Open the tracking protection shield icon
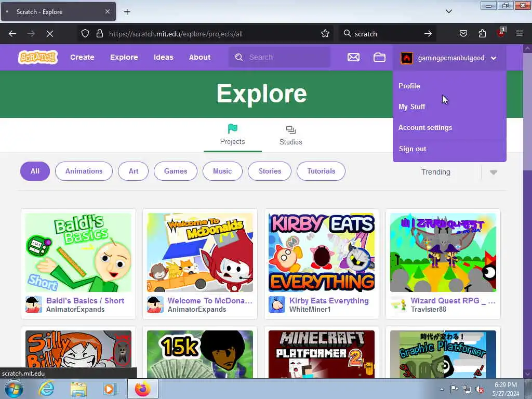 pos(85,34)
